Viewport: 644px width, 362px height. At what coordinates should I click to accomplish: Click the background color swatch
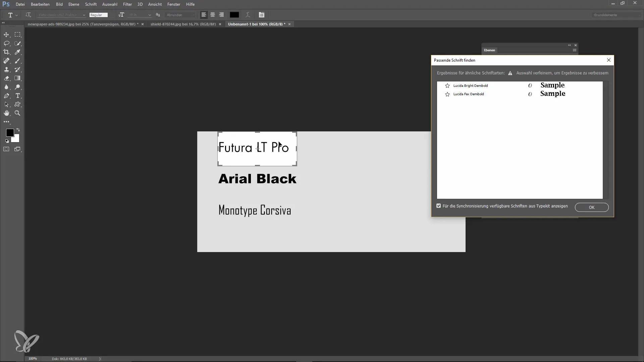(16, 139)
